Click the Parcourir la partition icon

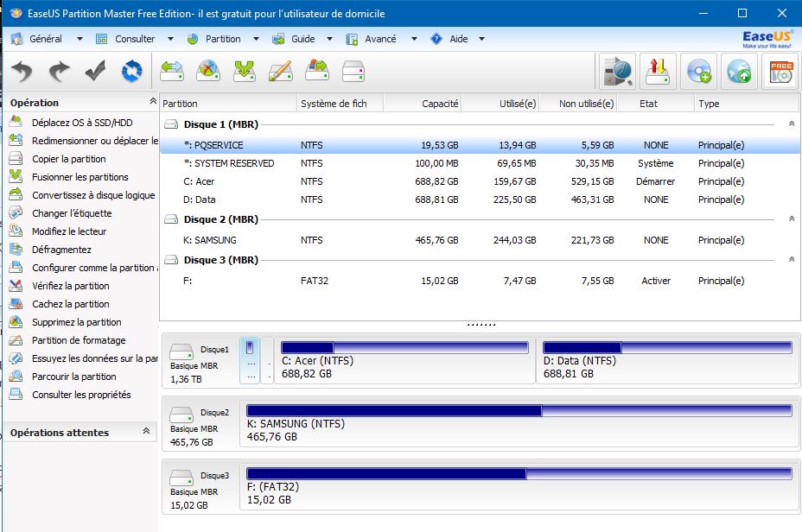pos(16,377)
